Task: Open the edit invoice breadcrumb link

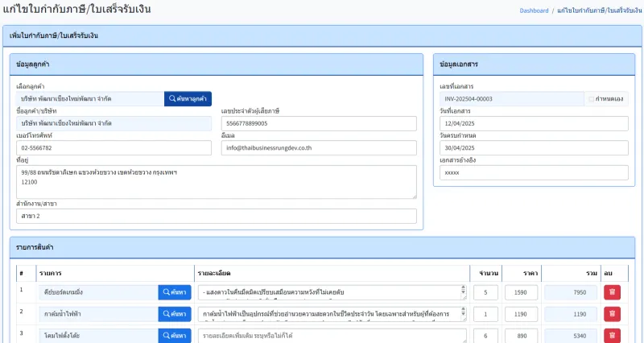Action: pyautogui.click(x=599, y=10)
